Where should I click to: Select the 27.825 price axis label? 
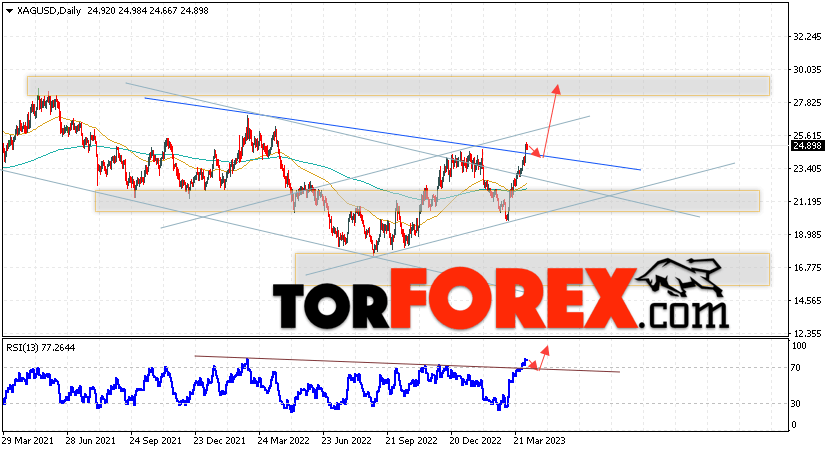pos(807,103)
